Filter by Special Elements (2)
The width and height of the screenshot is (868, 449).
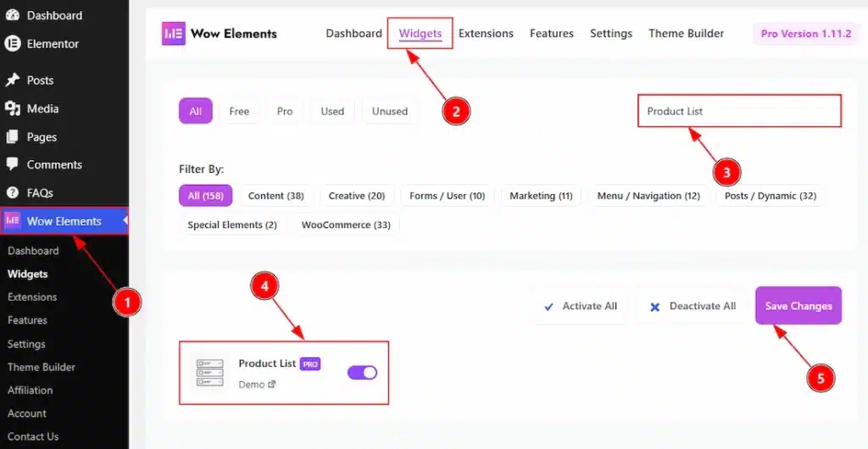(x=232, y=225)
